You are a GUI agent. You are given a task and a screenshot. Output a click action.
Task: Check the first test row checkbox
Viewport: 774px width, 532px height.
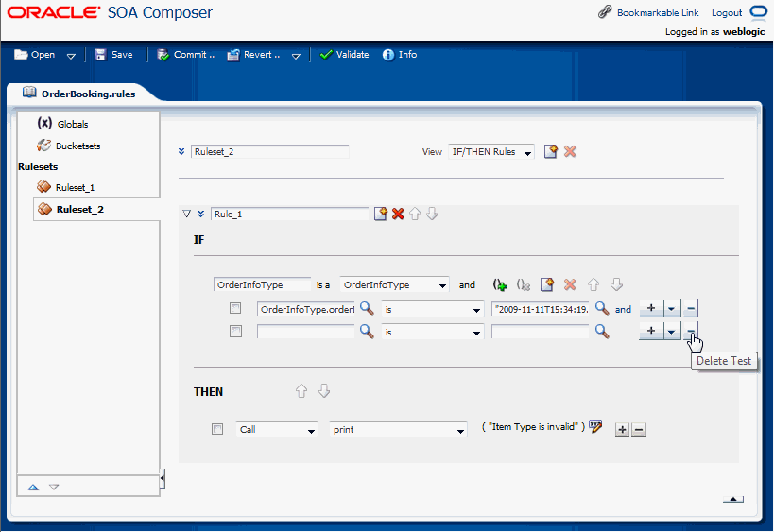(x=235, y=308)
